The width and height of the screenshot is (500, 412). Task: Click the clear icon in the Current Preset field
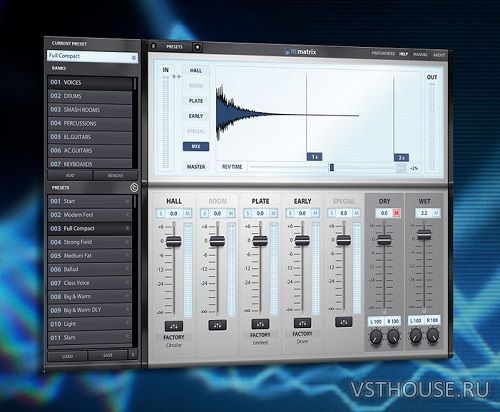134,58
